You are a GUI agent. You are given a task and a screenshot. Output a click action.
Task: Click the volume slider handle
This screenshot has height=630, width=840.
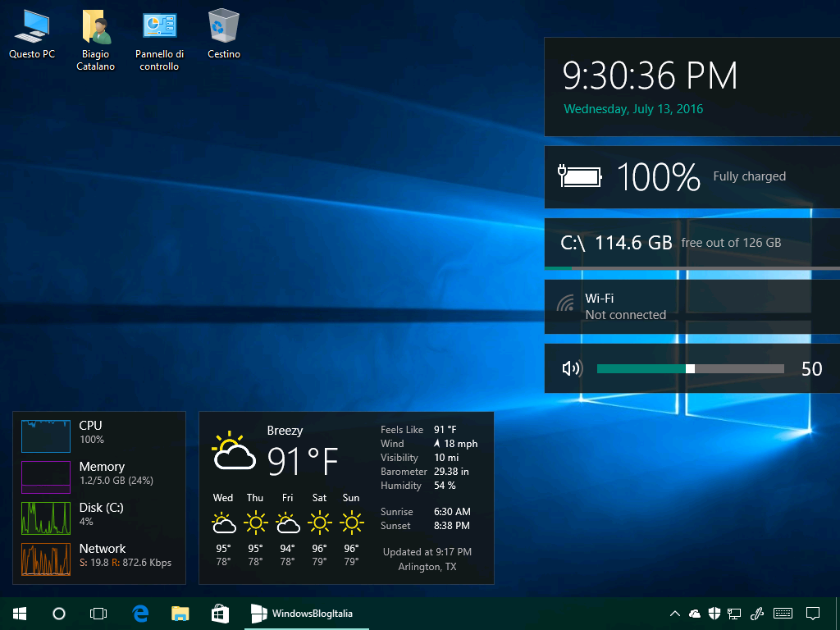click(691, 368)
